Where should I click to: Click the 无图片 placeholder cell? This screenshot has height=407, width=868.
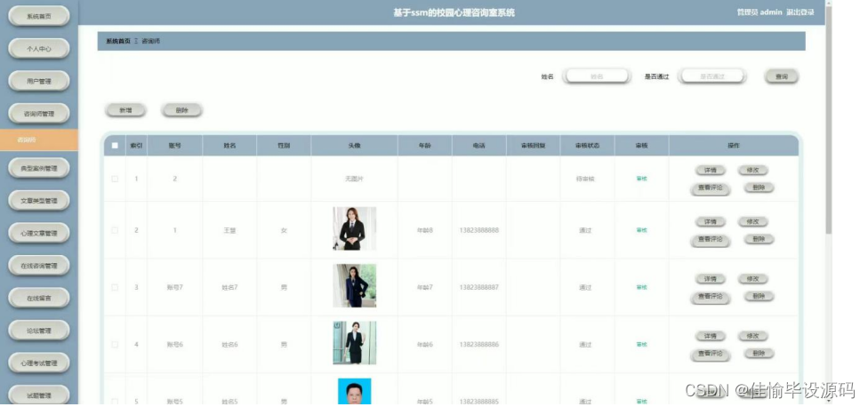tap(354, 179)
